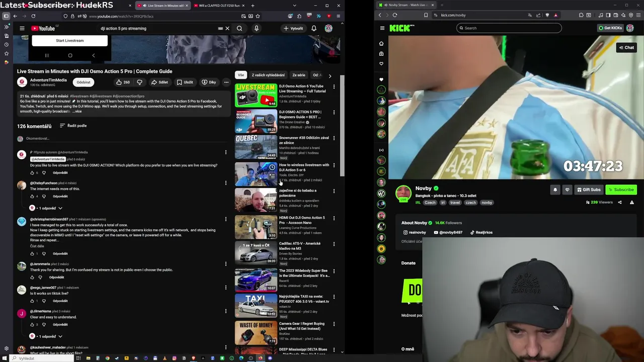Select the Vše filter chip
Screen dimensions: 644x362
(241, 75)
